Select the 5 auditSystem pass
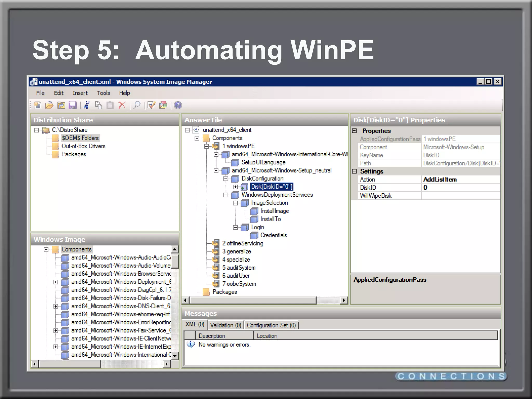The width and height of the screenshot is (532, 399). 239,268
